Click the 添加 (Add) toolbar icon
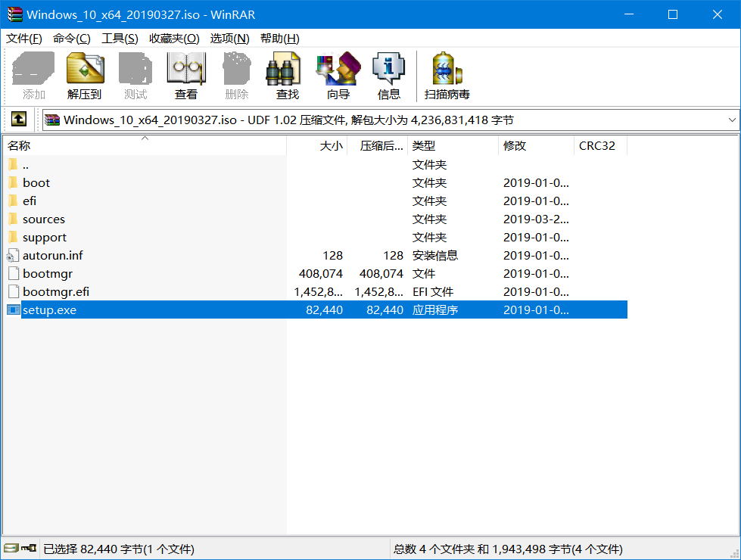The width and height of the screenshot is (741, 560). (x=33, y=76)
